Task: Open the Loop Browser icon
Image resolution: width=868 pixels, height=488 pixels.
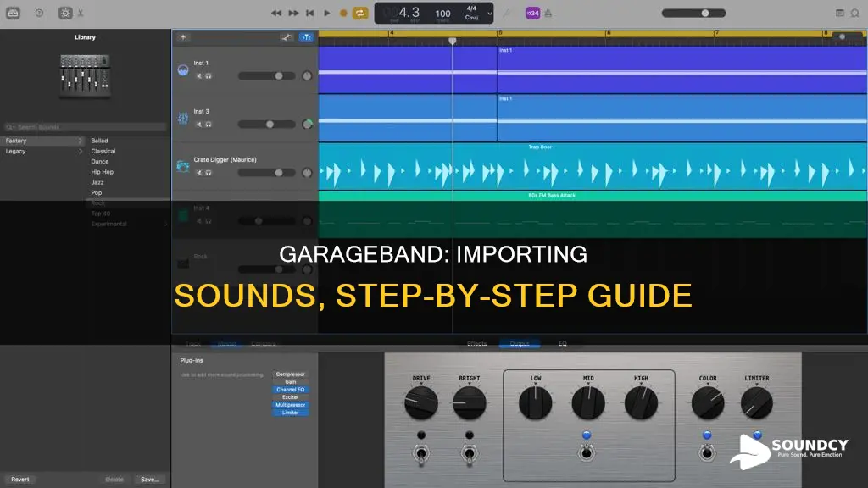Action: [855, 13]
